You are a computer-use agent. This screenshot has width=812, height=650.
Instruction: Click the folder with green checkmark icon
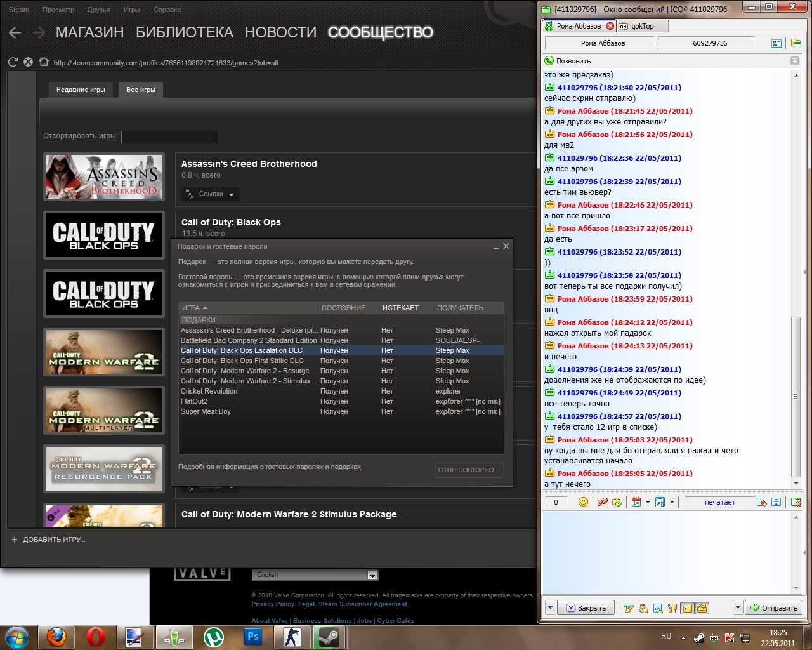pos(617,502)
